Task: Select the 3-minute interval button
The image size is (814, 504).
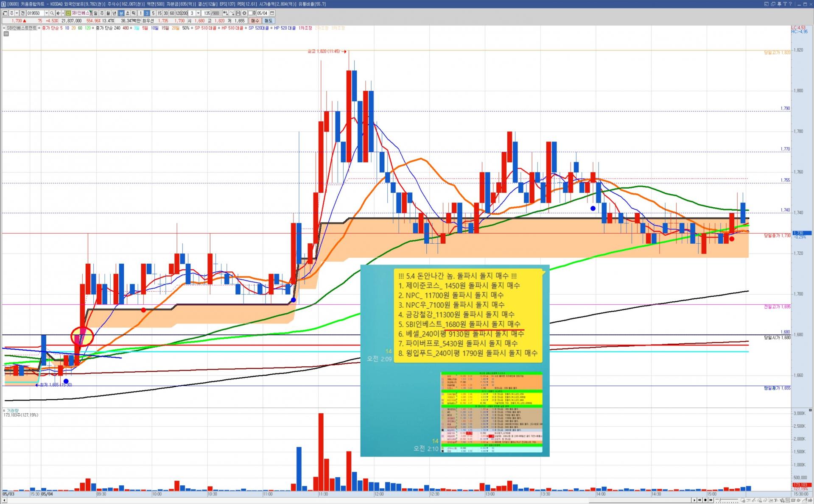Action: [x=147, y=13]
